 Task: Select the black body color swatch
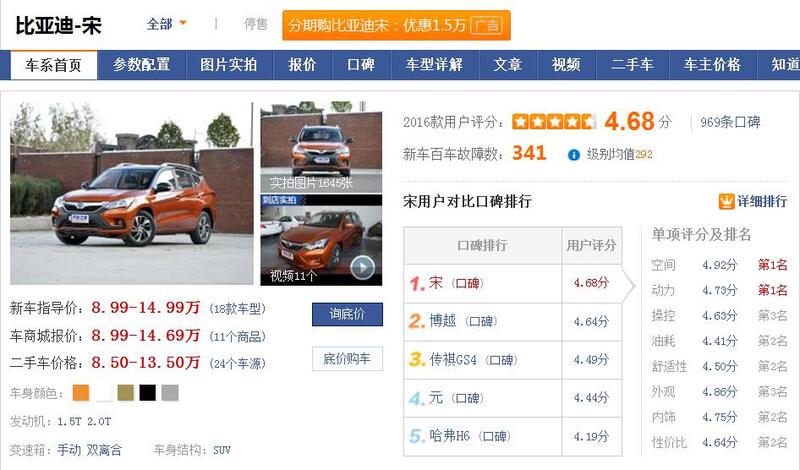pos(147,393)
